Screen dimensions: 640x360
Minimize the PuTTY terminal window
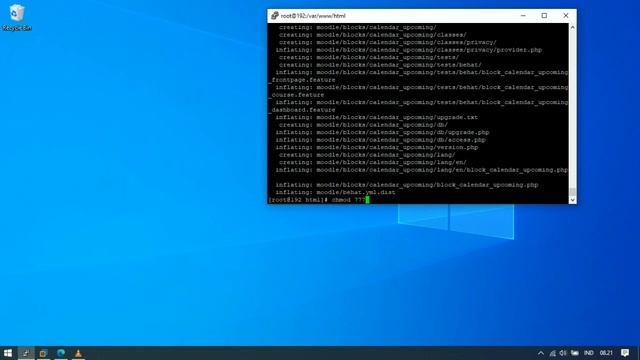pyautogui.click(x=523, y=16)
